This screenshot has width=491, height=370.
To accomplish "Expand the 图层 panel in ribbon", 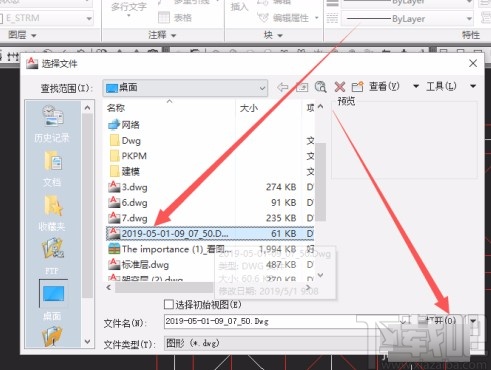I will click(22, 35).
